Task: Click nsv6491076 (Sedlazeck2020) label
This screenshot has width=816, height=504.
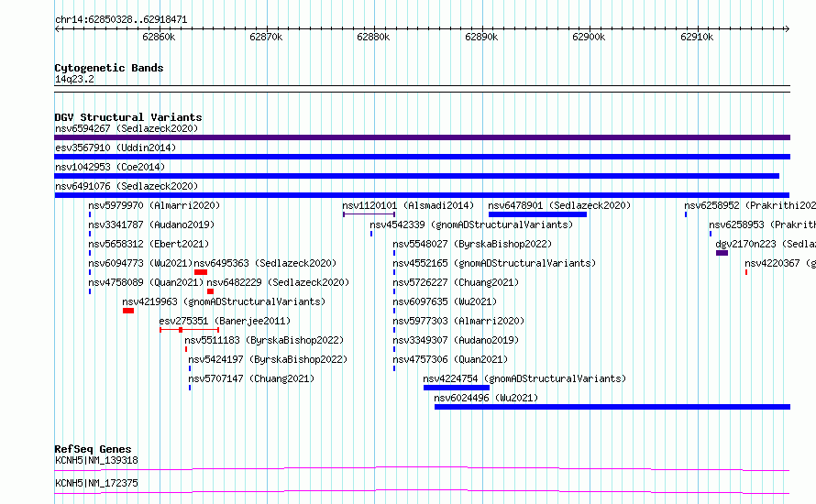Action: (x=127, y=186)
